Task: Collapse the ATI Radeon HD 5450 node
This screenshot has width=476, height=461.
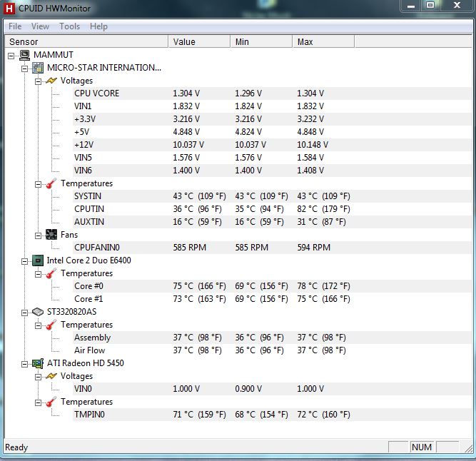Action: 24,364
